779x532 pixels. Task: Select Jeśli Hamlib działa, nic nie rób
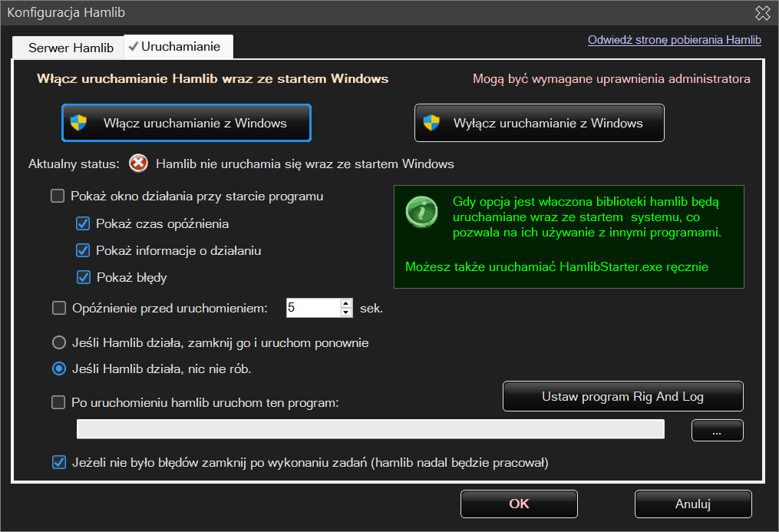click(58, 369)
